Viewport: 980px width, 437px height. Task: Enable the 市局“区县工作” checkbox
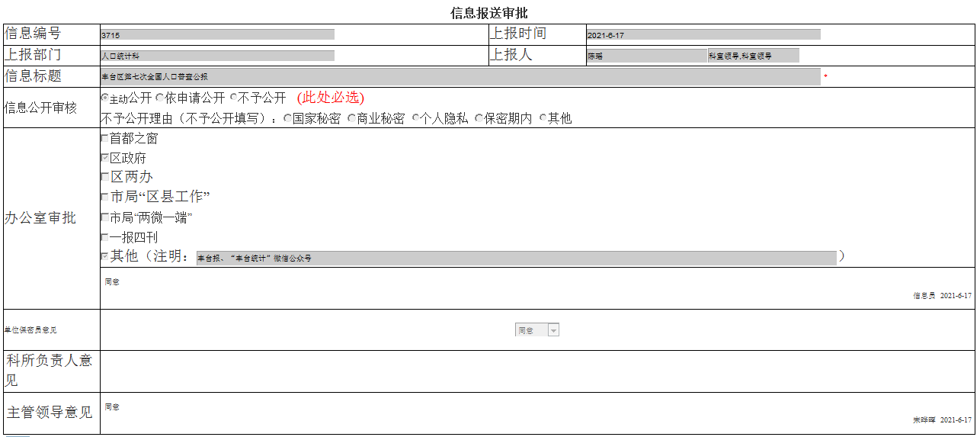point(104,197)
